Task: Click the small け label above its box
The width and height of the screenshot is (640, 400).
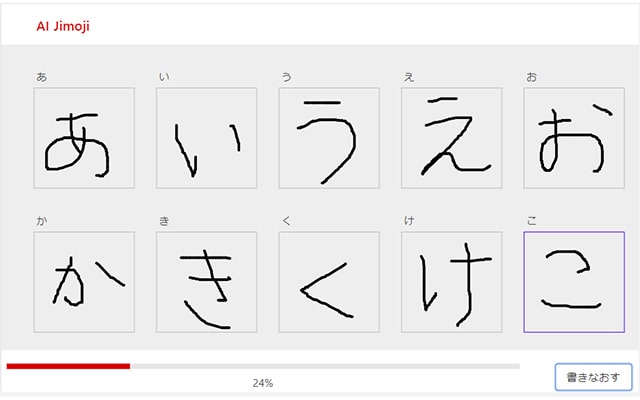Action: 409,221
